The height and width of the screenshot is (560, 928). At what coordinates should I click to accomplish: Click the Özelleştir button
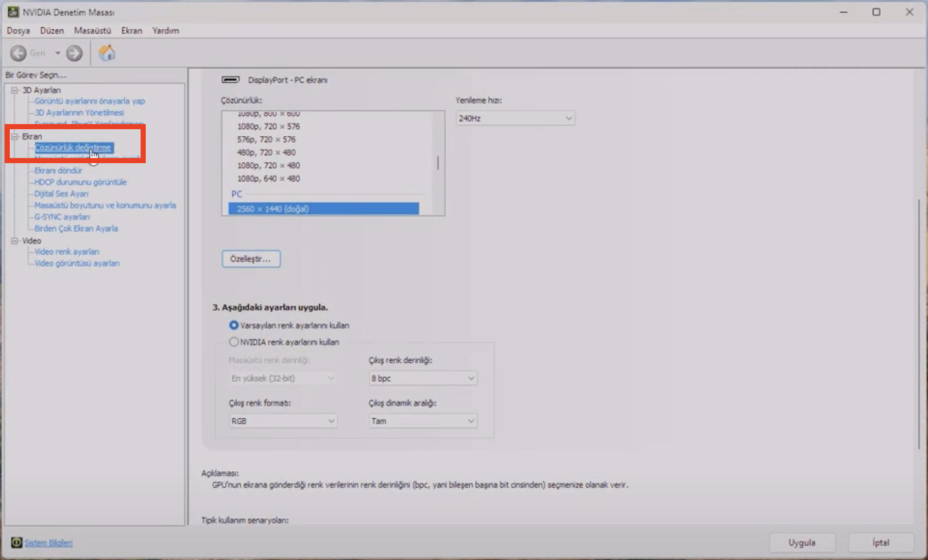[251, 259]
